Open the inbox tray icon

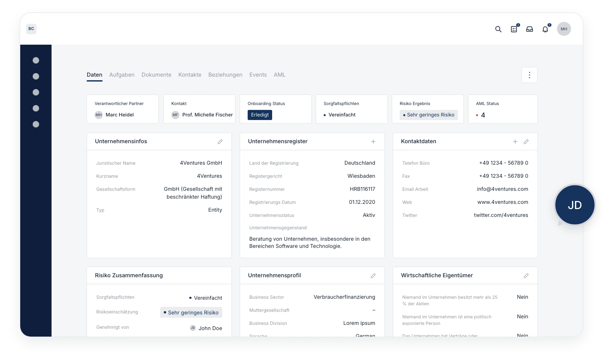pos(530,29)
